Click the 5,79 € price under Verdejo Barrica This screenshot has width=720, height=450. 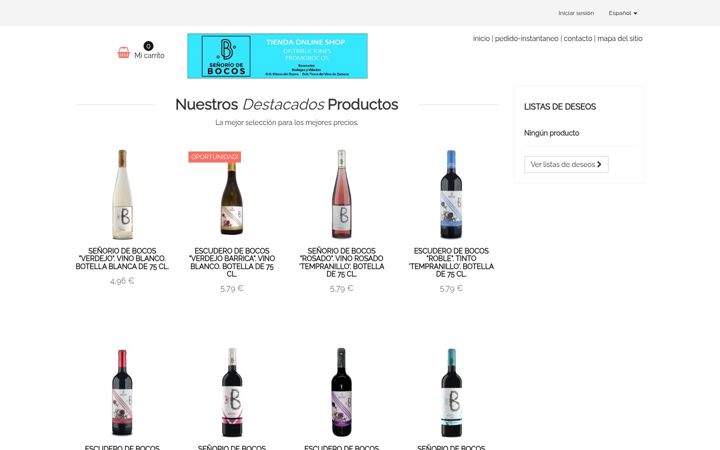click(x=232, y=288)
